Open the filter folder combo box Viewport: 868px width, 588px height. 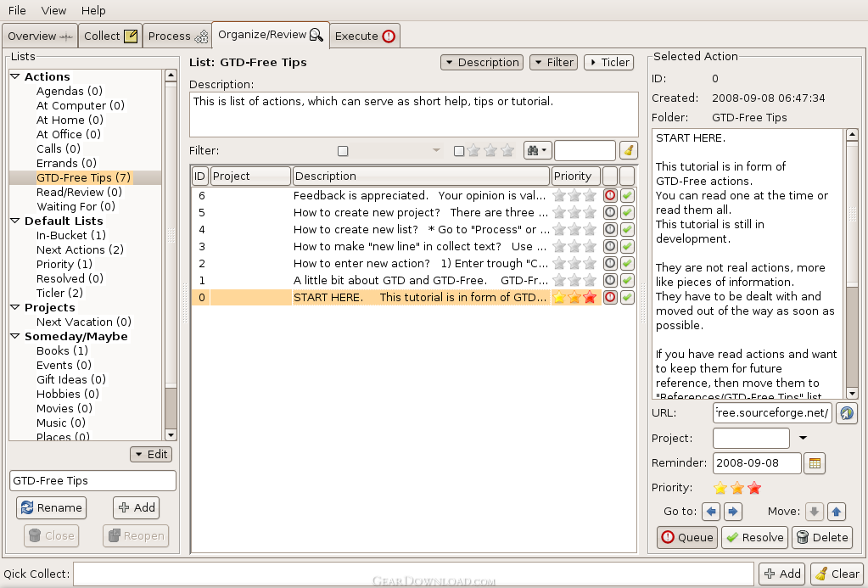[x=397, y=150]
